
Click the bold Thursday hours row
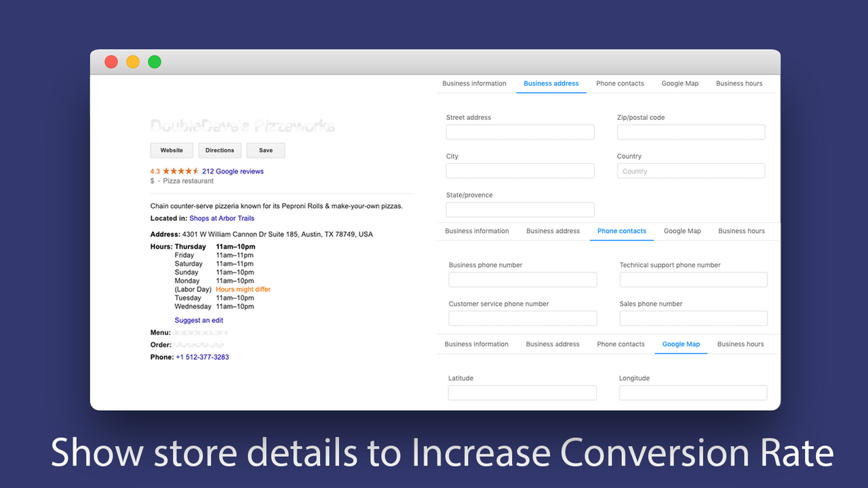215,247
